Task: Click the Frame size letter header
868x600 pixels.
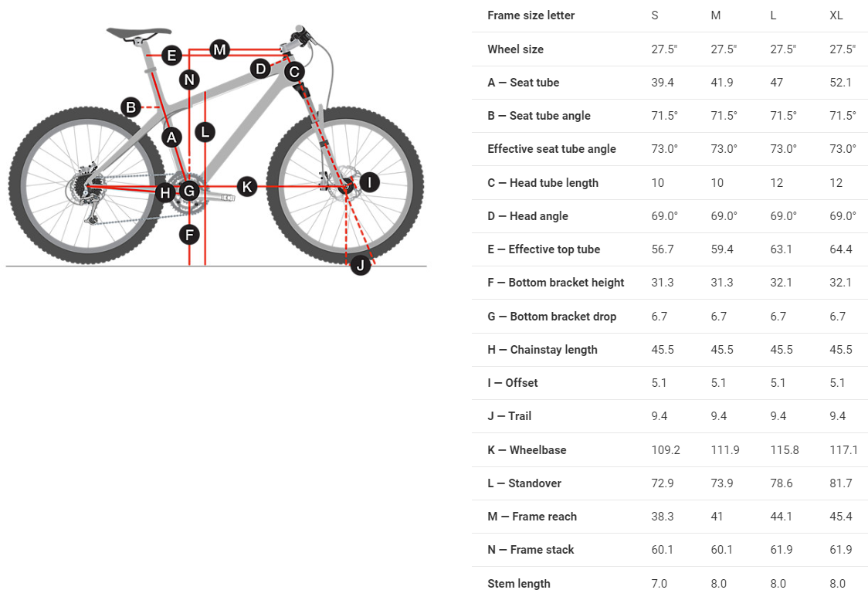Action: pyautogui.click(x=531, y=15)
